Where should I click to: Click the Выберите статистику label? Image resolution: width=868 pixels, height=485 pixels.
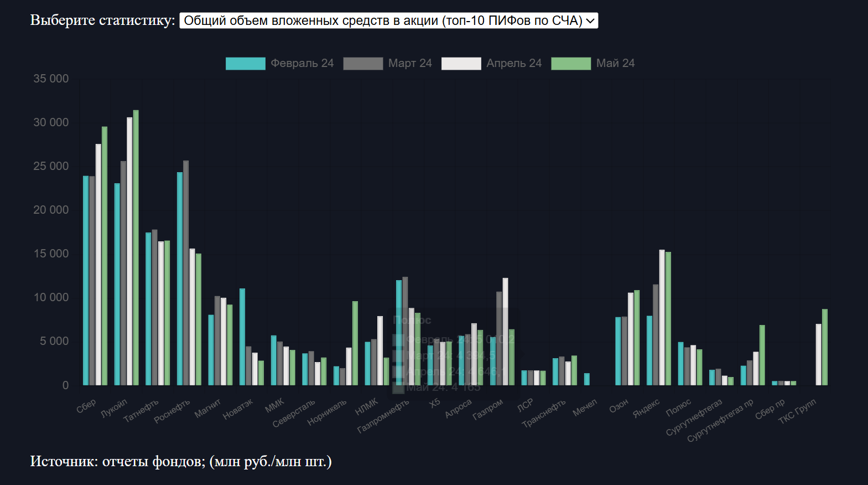point(102,20)
